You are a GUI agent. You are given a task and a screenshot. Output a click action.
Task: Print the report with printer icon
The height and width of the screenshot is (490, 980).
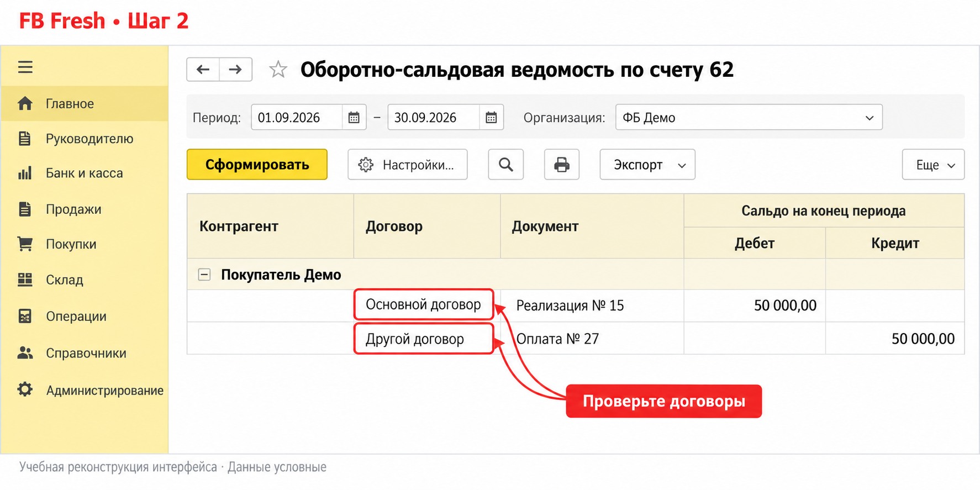click(x=562, y=165)
